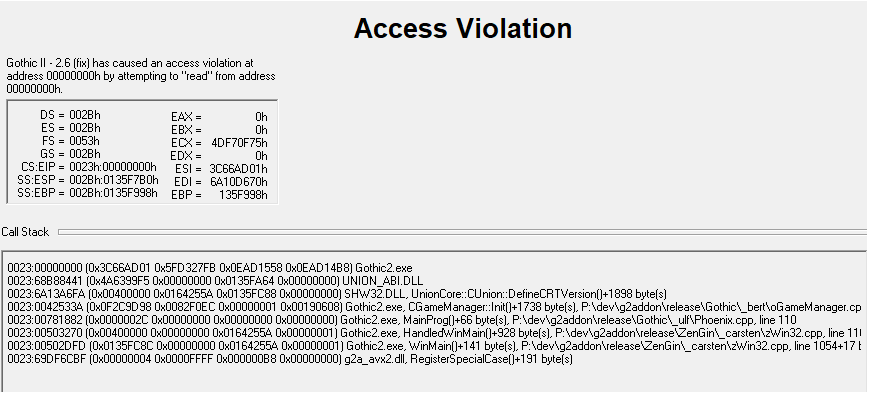Select the HandledWinMain stack entry
This screenshot has height=393, width=869.
pos(434,333)
